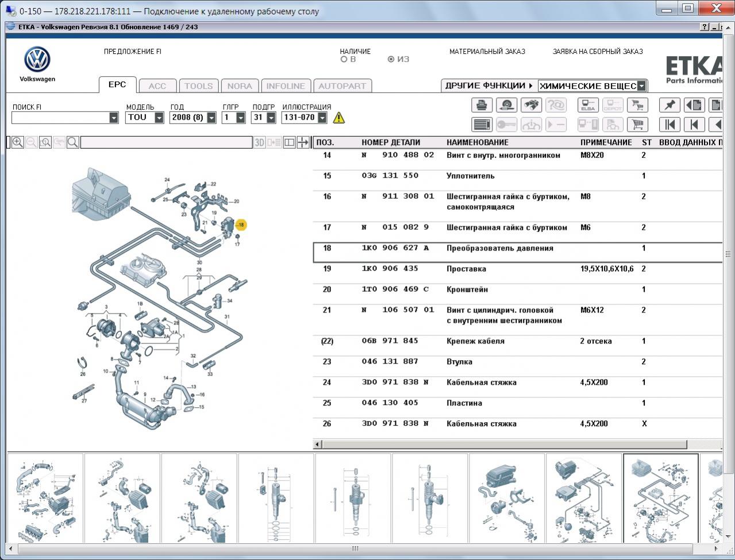Select the highlighted hose diagram thumbnail
The image size is (735, 560).
(x=661, y=498)
